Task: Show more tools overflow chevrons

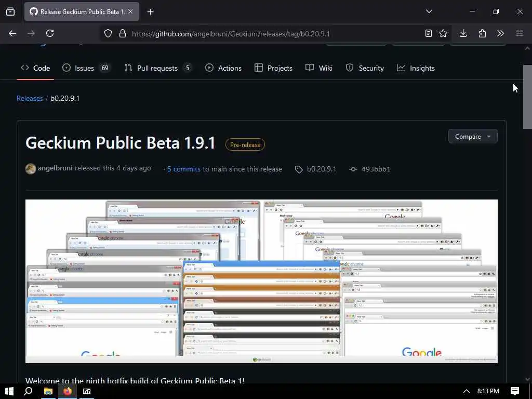Action: coord(500,33)
